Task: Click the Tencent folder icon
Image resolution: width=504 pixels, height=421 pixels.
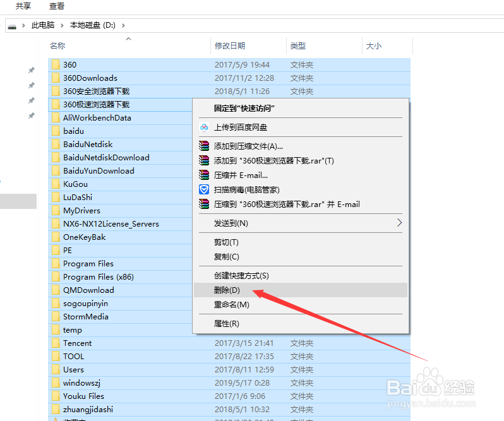Action: 56,343
